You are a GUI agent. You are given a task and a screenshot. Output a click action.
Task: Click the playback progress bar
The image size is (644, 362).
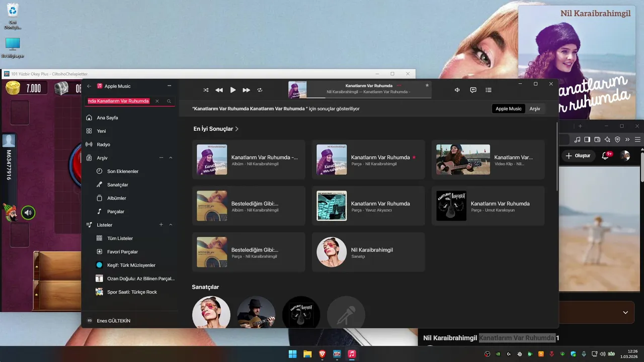point(369,97)
